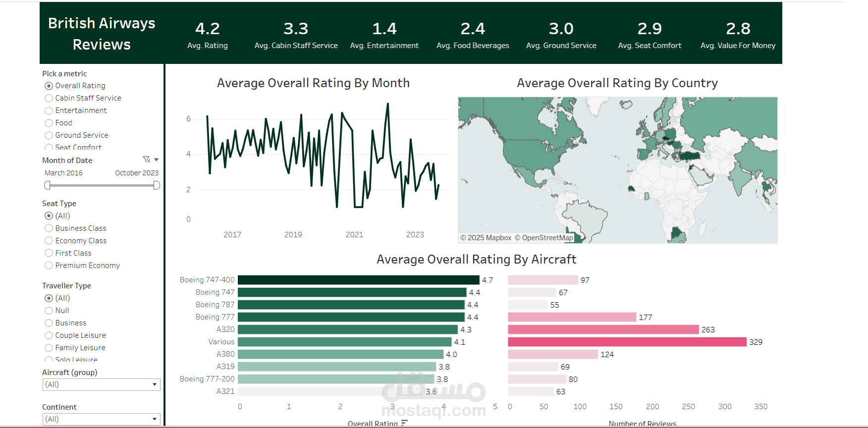Click the Pick a metric heading
Image resolution: width=868 pixels, height=428 pixels.
(x=64, y=74)
